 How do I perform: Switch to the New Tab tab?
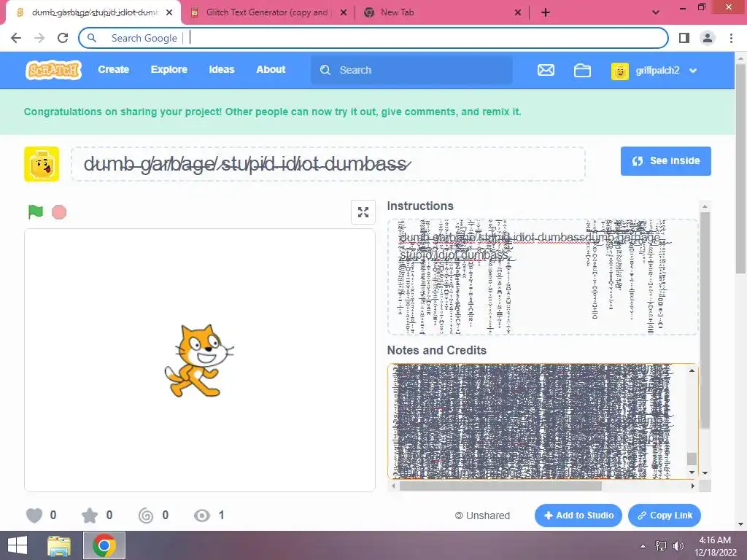(x=442, y=12)
